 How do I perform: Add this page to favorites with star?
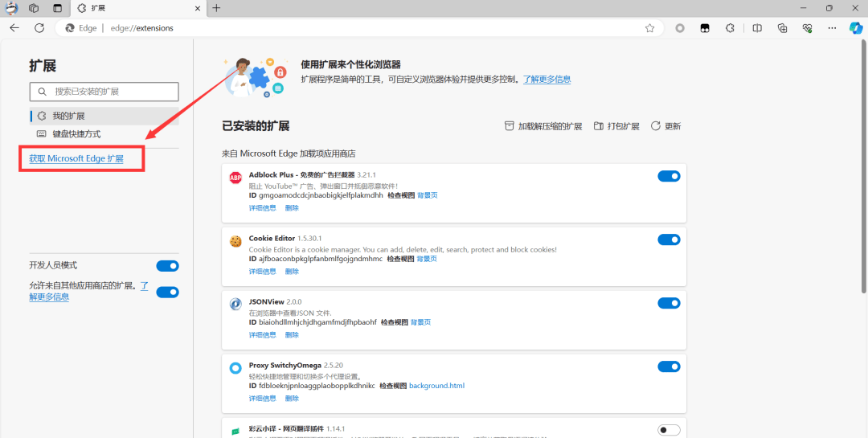[x=649, y=28]
